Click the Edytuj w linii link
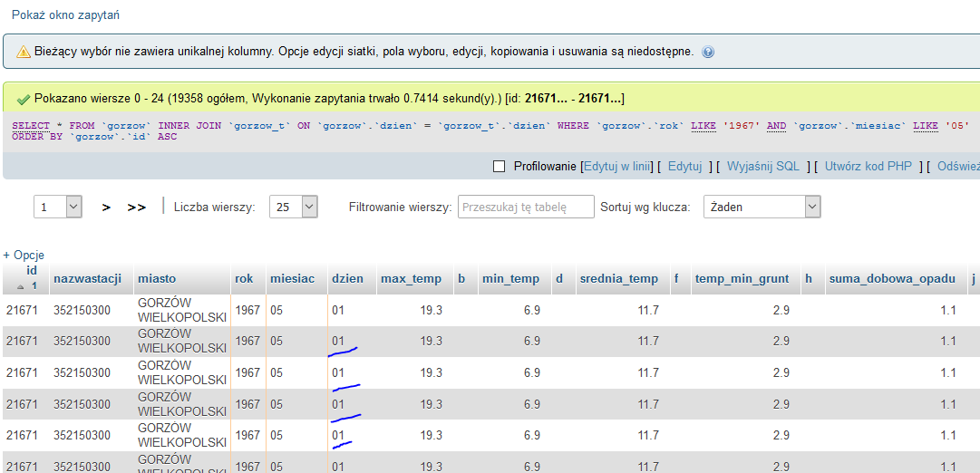The width and height of the screenshot is (980, 473). click(617, 166)
